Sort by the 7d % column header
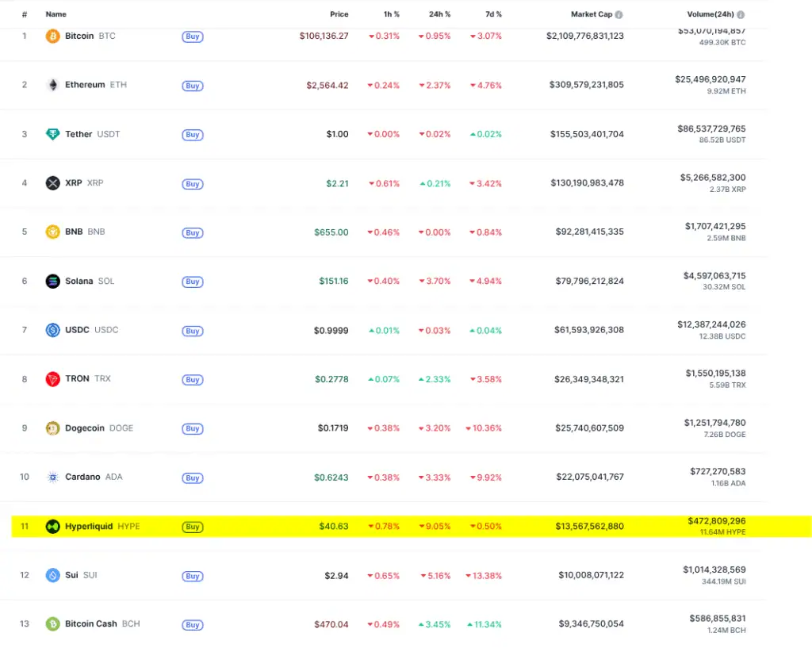The image size is (812, 648). (493, 14)
